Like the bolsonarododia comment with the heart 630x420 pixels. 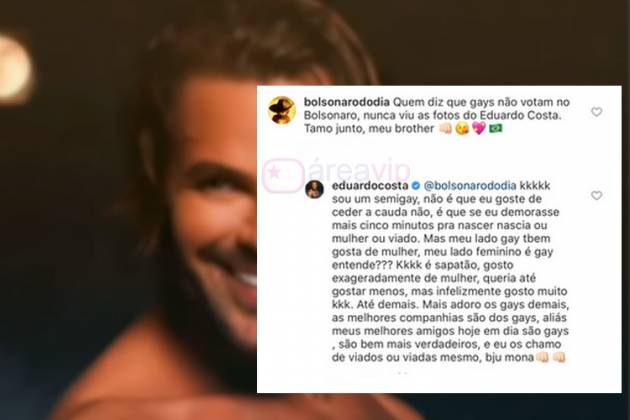(596, 112)
